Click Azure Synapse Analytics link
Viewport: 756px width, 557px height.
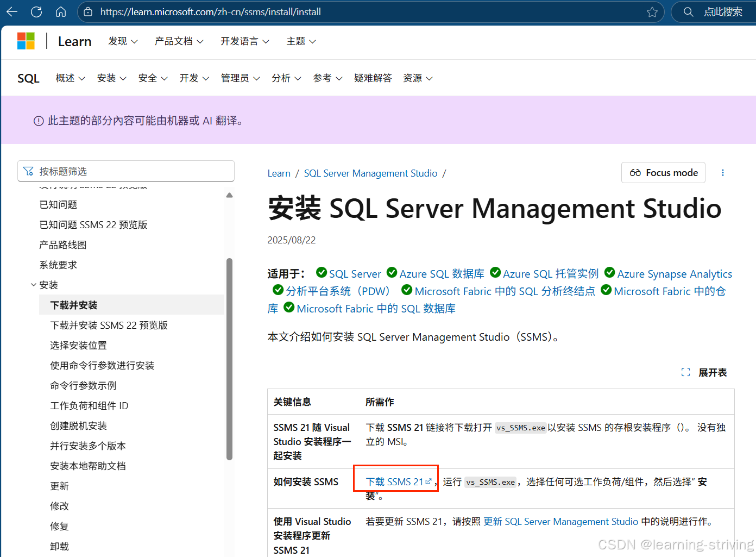click(675, 274)
